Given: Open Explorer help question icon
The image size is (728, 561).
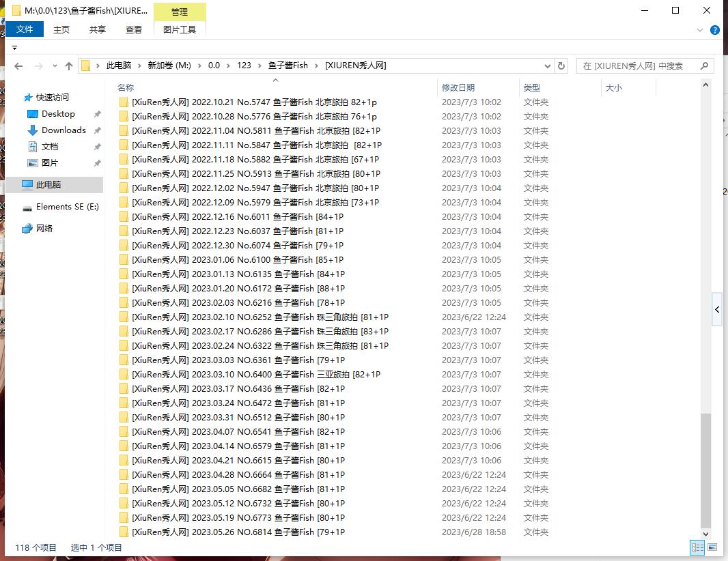Looking at the screenshot, I should pos(715,30).
